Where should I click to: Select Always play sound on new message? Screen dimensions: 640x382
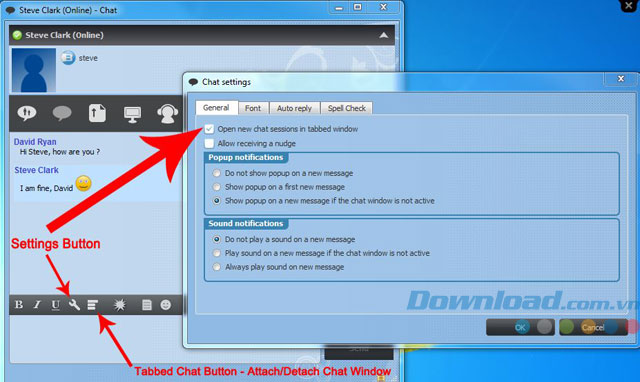point(216,267)
